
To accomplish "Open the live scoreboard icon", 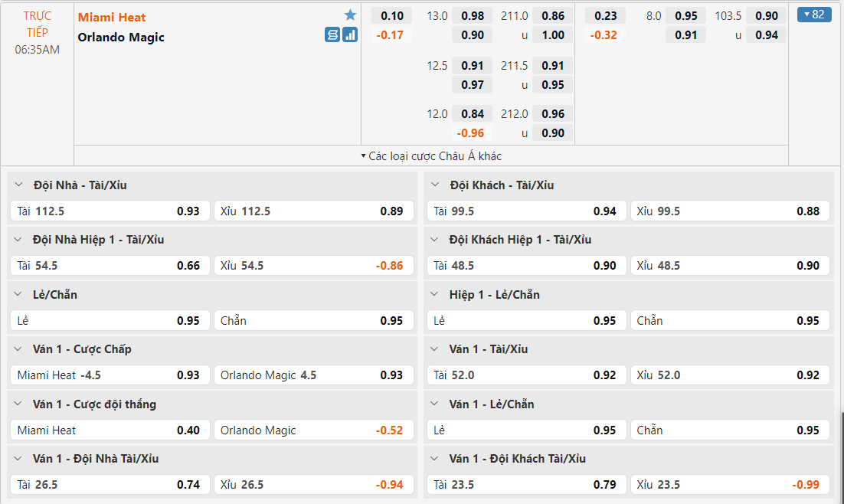I will [x=332, y=34].
